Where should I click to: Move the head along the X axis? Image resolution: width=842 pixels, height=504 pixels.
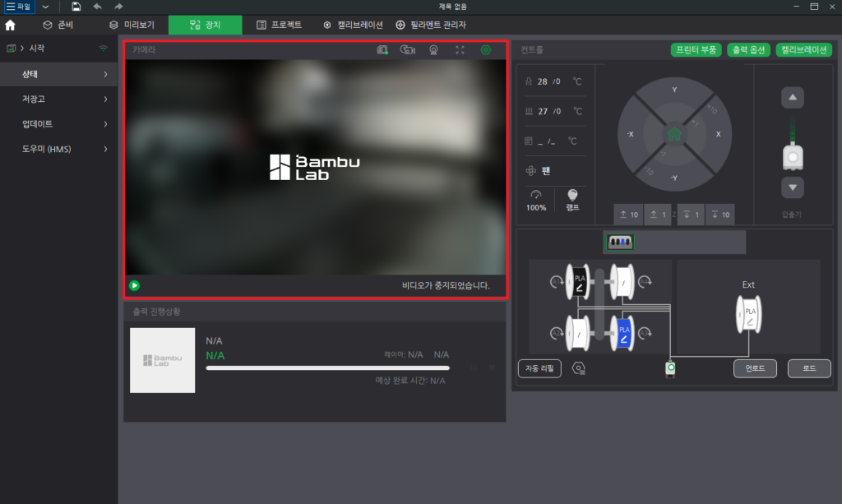(719, 134)
